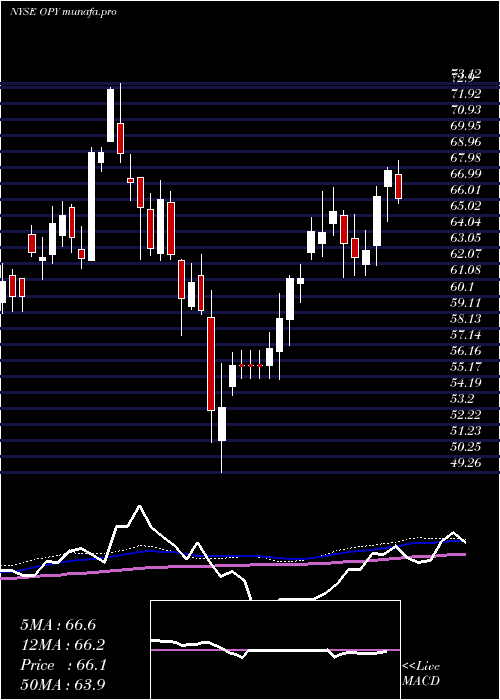Screen dimensions: 500x700
Task: Click the '<<Live MACD' label
Action: tap(421, 674)
